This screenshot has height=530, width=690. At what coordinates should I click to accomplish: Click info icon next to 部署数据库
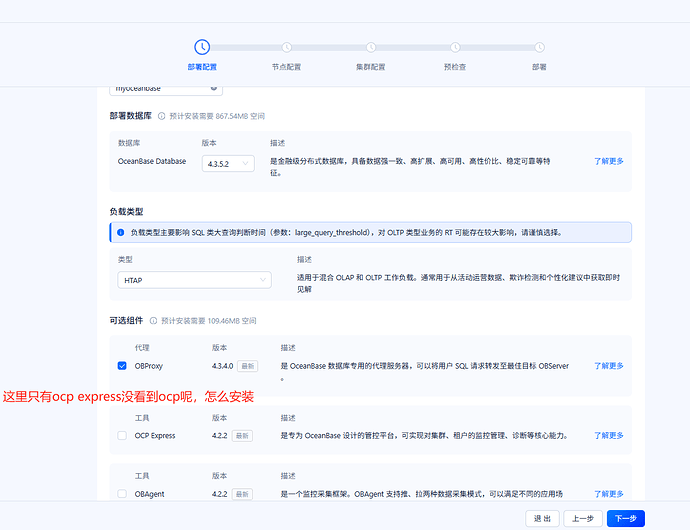161,116
